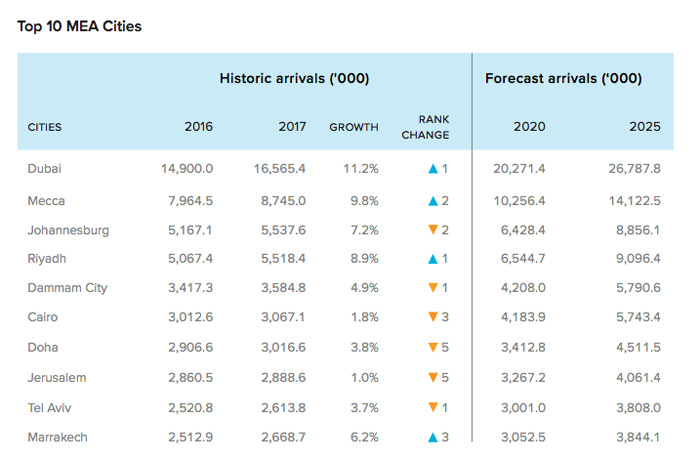
Task: Click Mecca's 2025 forecast 14,122.5
Action: (x=635, y=201)
